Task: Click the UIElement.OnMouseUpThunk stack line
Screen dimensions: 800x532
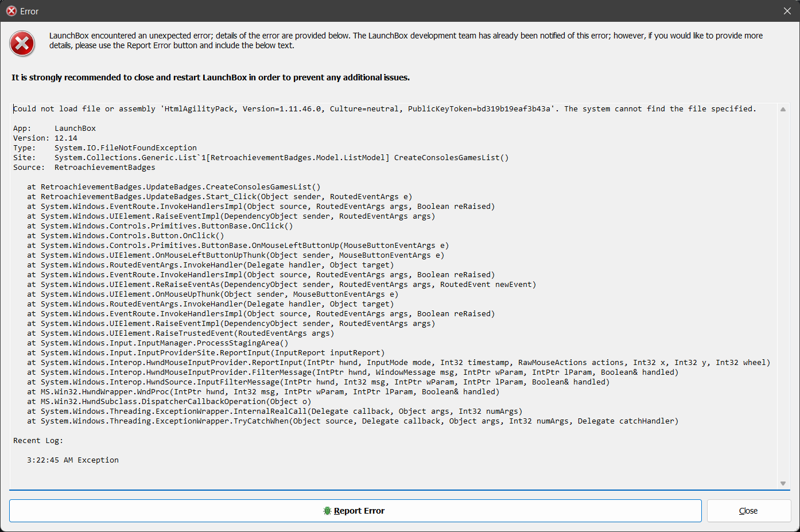Action: coord(213,294)
